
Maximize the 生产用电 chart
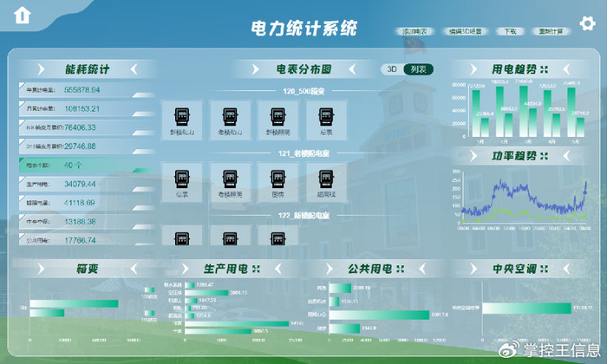pos(256,269)
